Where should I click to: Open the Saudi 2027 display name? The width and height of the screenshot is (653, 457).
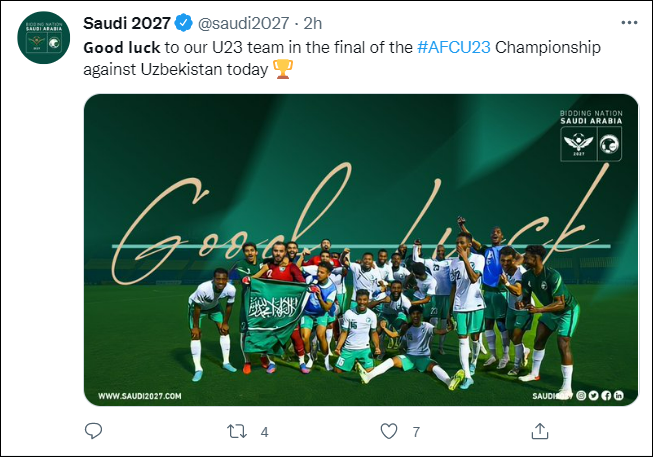[x=127, y=23]
